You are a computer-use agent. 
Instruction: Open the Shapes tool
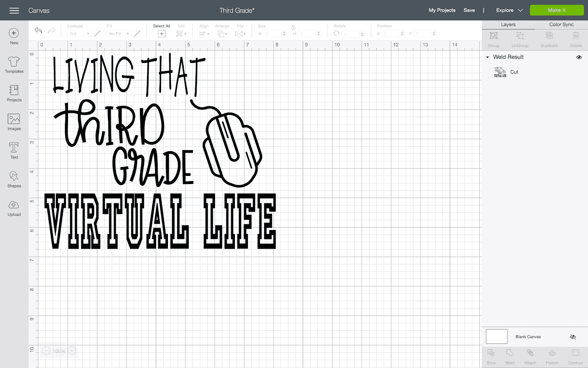point(14,179)
